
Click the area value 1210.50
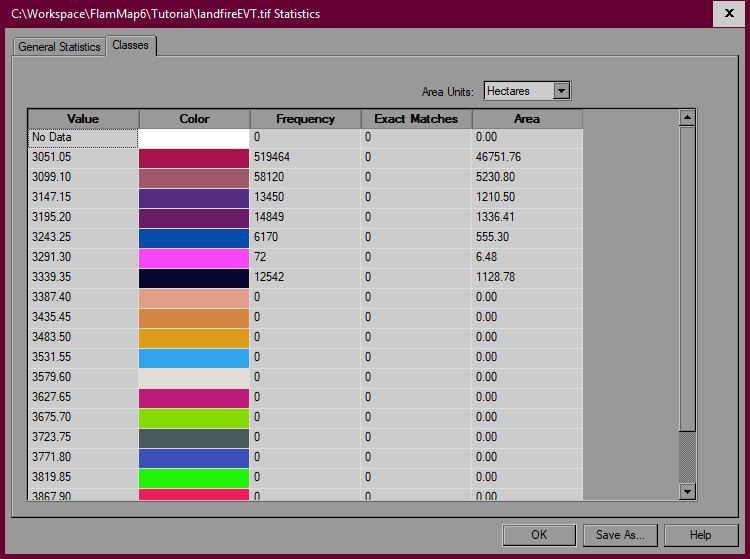[x=496, y=197]
